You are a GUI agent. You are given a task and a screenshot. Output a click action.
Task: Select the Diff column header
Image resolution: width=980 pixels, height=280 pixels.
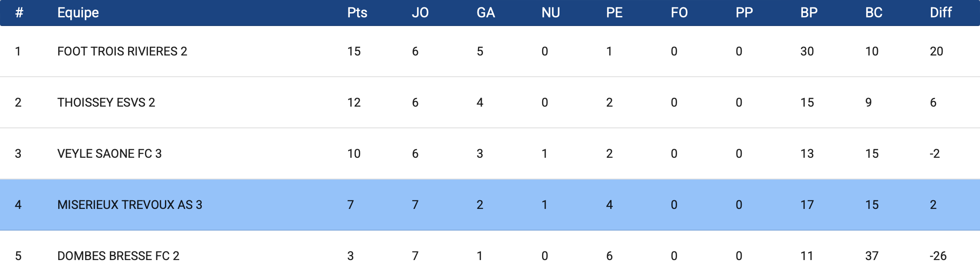click(x=941, y=13)
